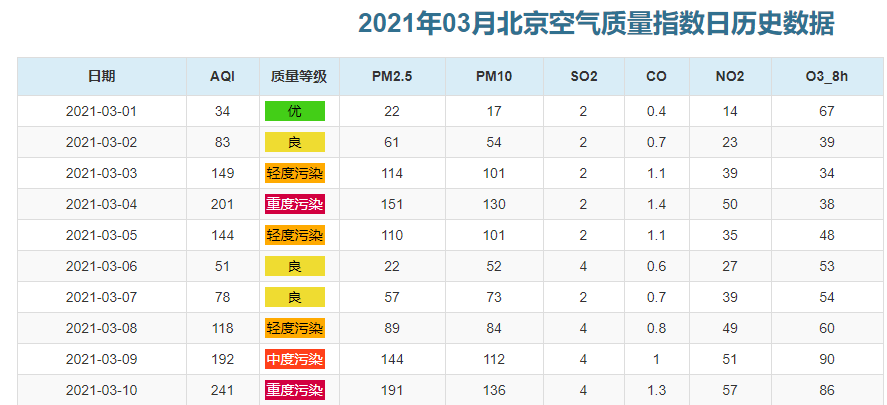Click CO value 1.3 on 2021-03-10

(656, 391)
